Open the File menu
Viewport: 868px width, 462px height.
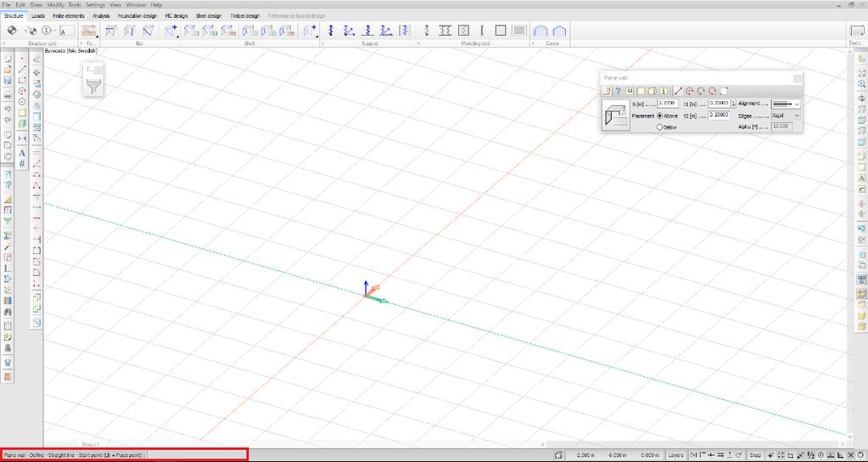pos(7,4)
